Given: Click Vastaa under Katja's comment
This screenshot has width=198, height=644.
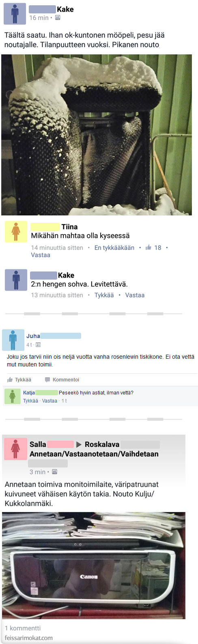Looking at the screenshot, I should [x=49, y=401].
